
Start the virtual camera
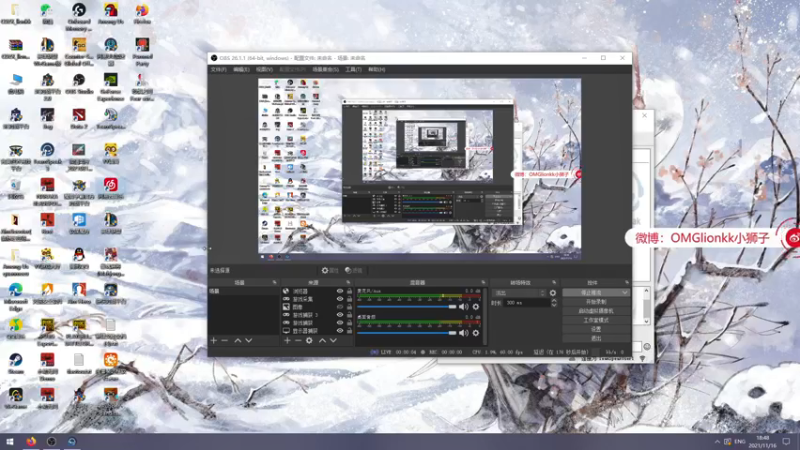(x=596, y=311)
